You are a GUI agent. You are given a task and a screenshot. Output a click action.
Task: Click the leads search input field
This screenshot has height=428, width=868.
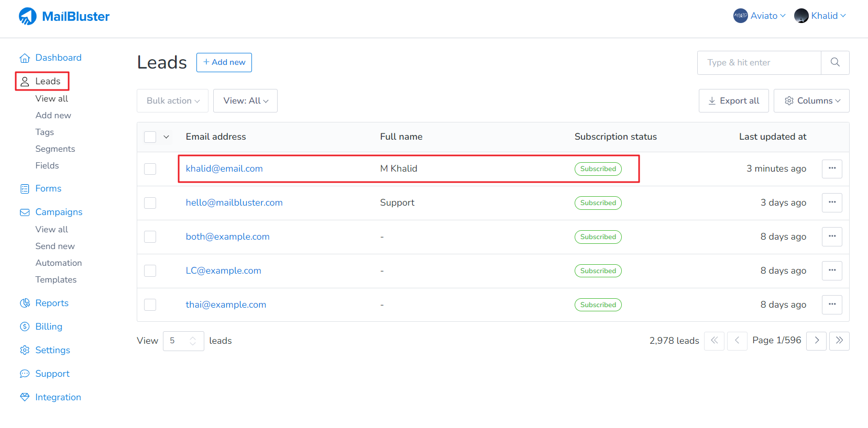[759, 63]
